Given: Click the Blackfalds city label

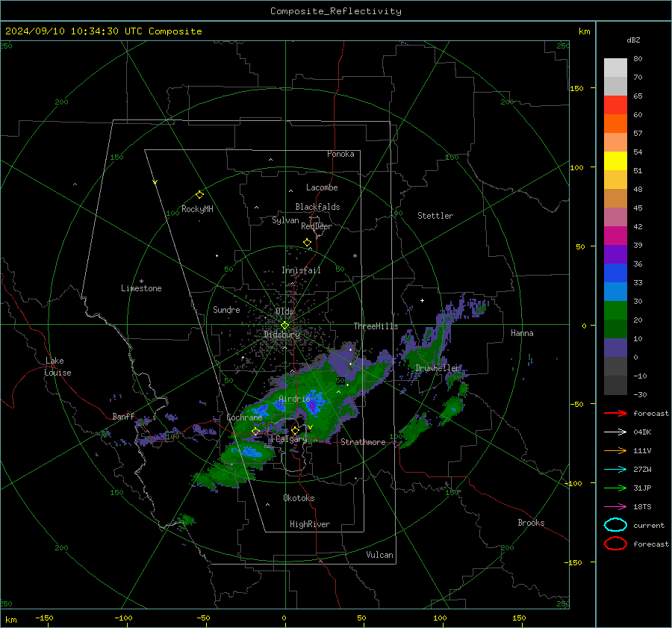Looking at the screenshot, I should 317,207.
